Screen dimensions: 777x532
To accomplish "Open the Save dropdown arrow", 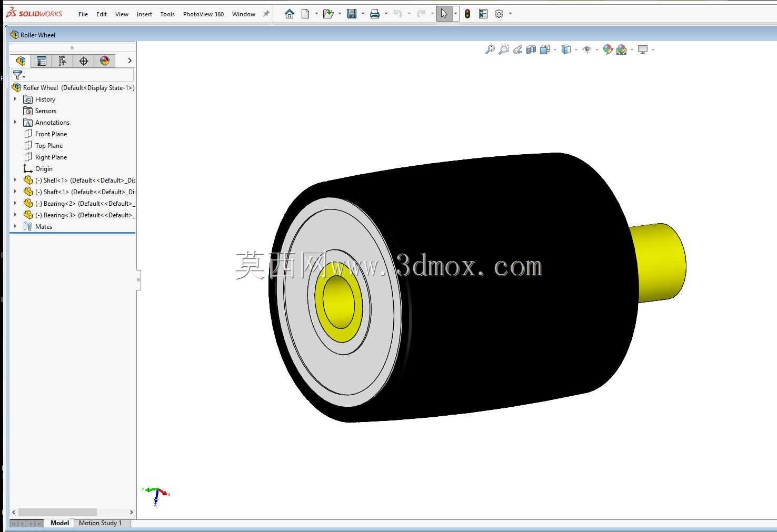I will 363,14.
